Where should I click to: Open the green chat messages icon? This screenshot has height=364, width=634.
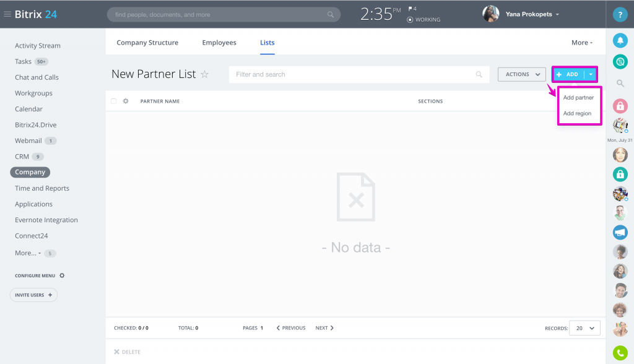(620, 61)
